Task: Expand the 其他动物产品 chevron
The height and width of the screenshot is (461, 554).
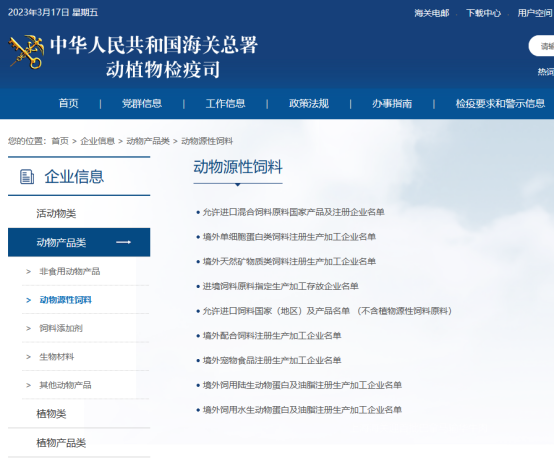Action: pyautogui.click(x=29, y=385)
